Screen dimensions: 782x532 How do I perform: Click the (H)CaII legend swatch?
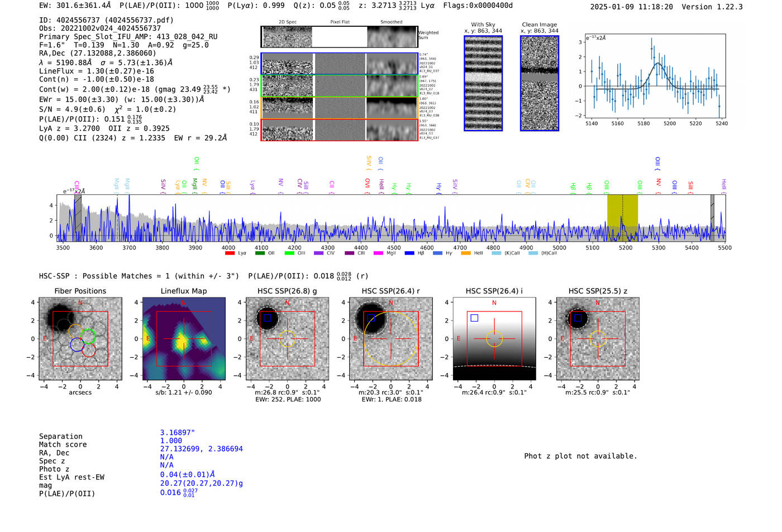[x=533, y=253]
